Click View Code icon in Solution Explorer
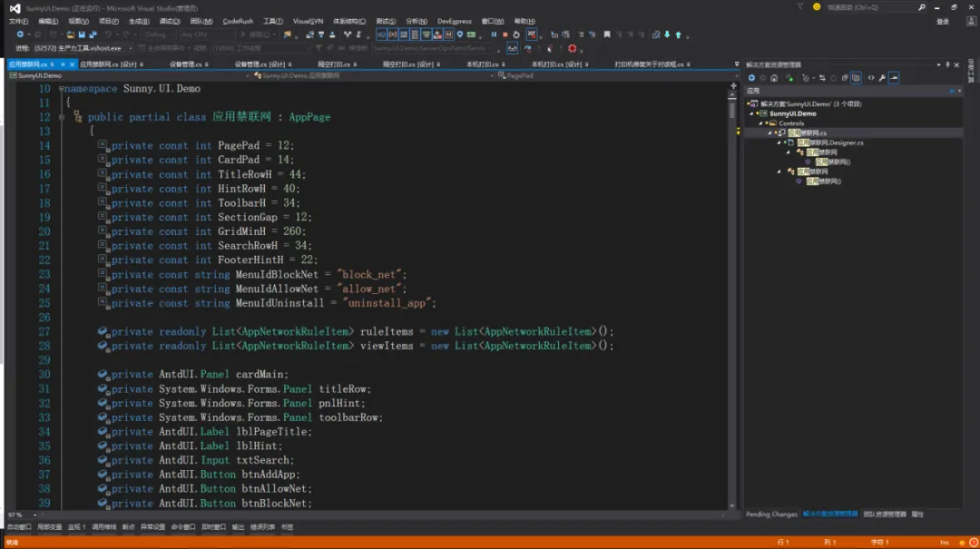980x549 pixels. (871, 78)
